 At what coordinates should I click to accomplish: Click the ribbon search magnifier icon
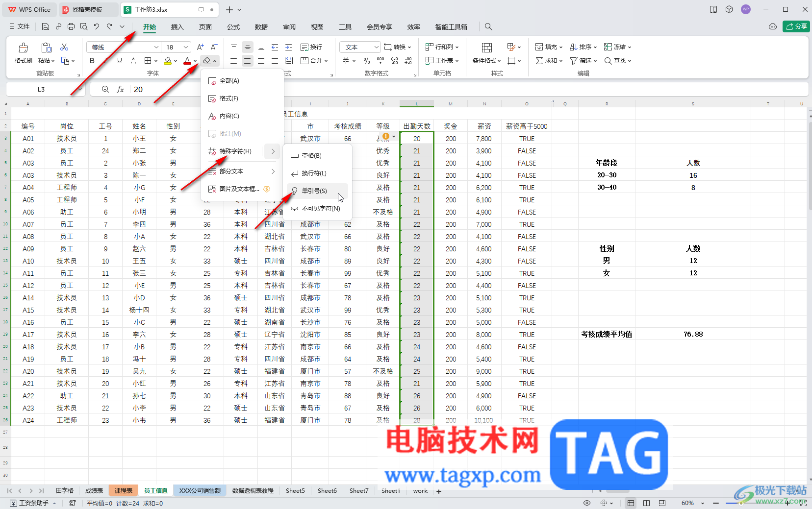488,26
